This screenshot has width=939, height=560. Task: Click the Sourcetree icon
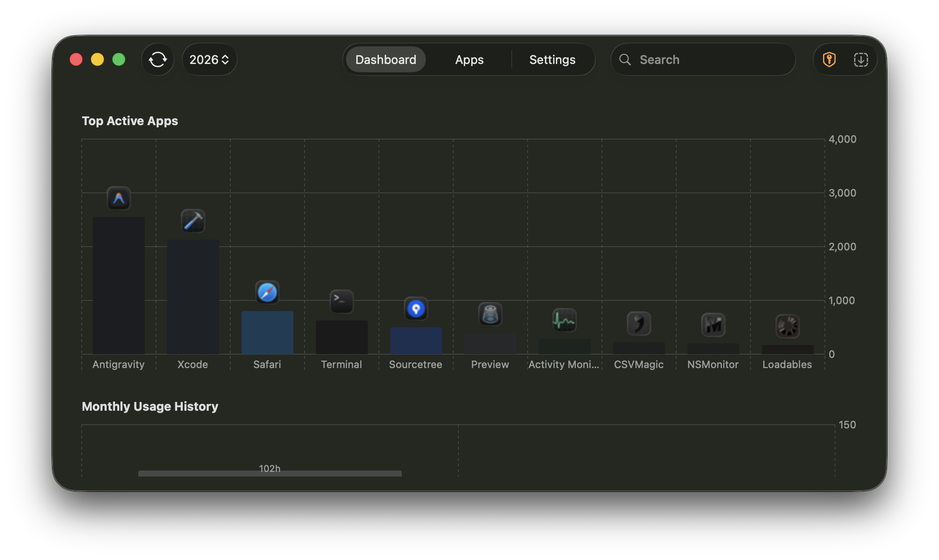click(416, 309)
